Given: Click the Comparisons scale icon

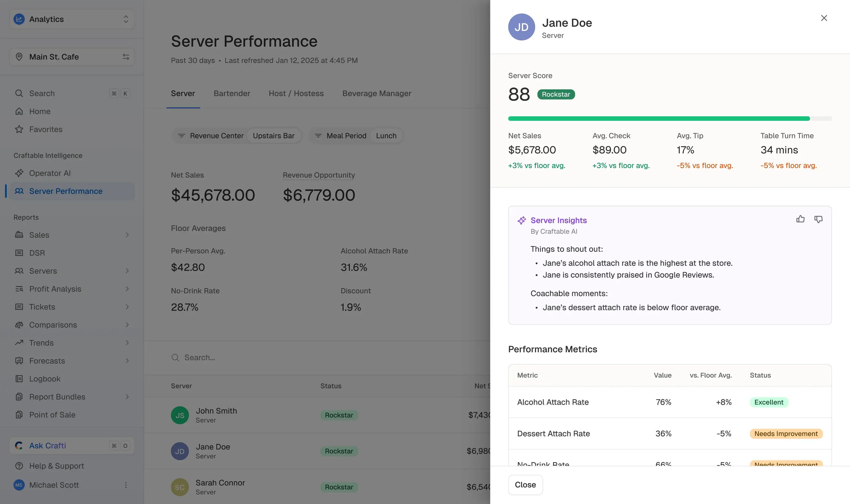Looking at the screenshot, I should tap(19, 325).
